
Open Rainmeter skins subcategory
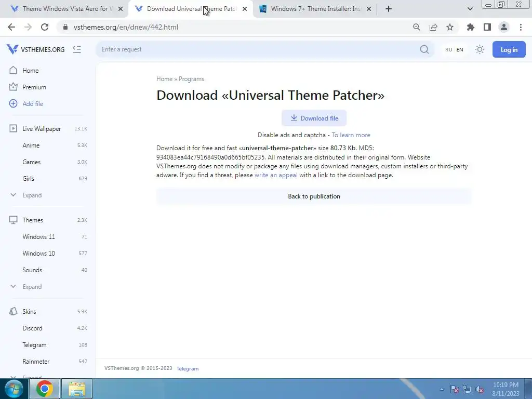(36, 362)
